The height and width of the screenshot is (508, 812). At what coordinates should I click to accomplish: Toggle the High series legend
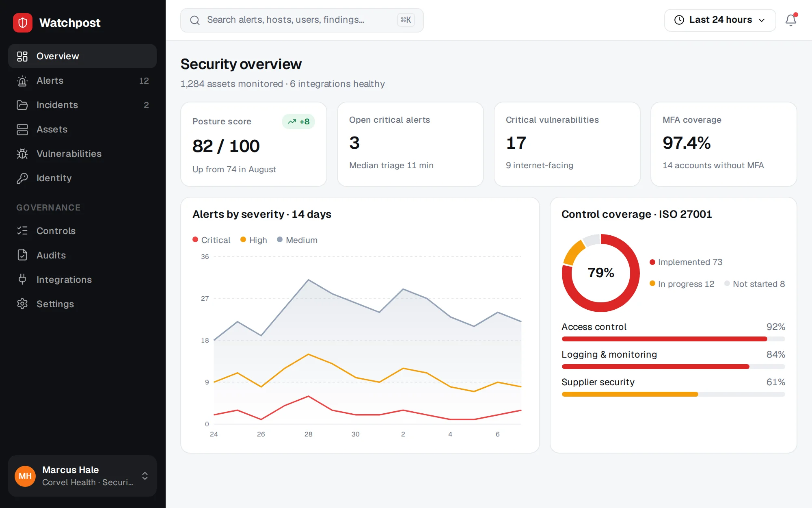(254, 240)
